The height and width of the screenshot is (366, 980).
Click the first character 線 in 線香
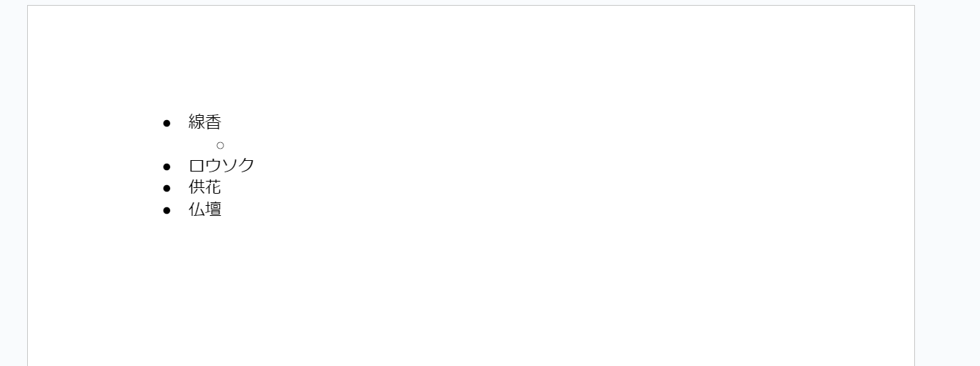[196, 122]
